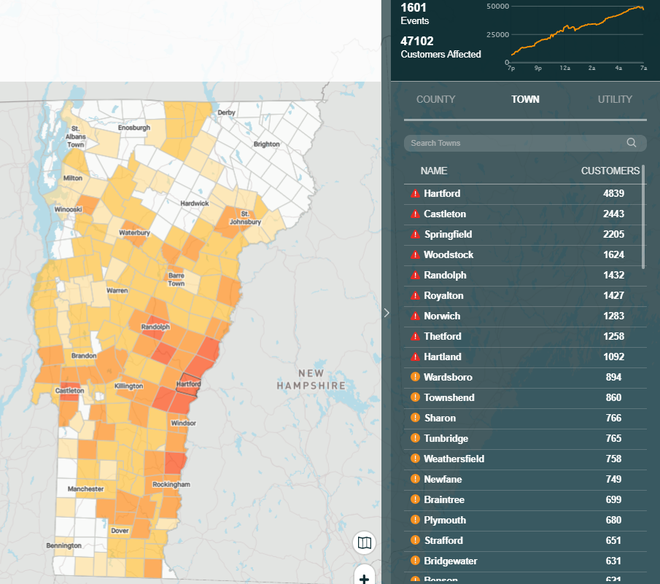Switch to the Utility tab
Screen dimensions: 660x584
tap(614, 100)
